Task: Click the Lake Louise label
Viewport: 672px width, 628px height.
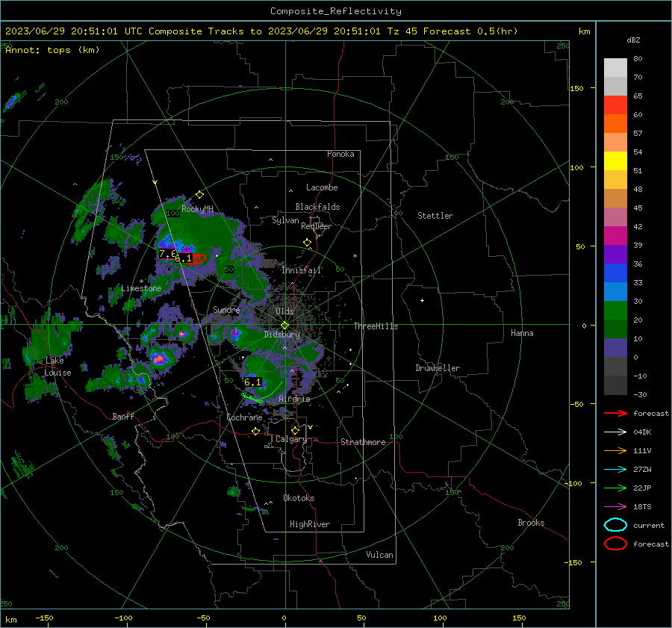Action: pyautogui.click(x=57, y=367)
